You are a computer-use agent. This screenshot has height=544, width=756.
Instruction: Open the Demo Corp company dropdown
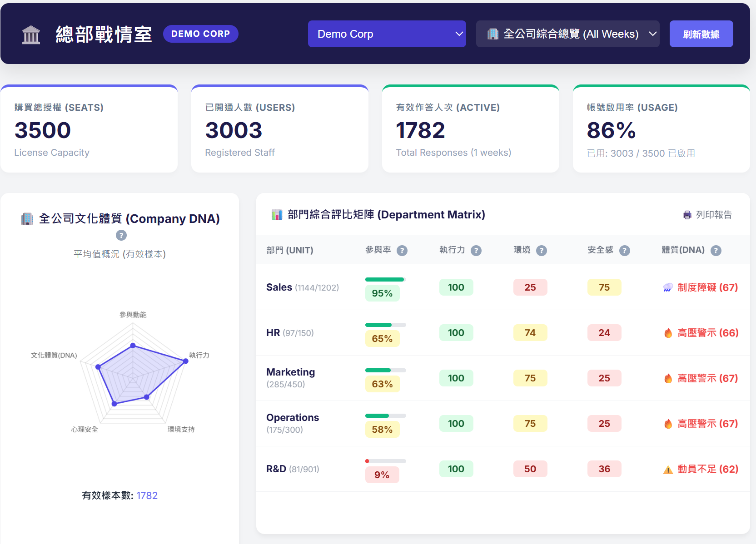387,34
